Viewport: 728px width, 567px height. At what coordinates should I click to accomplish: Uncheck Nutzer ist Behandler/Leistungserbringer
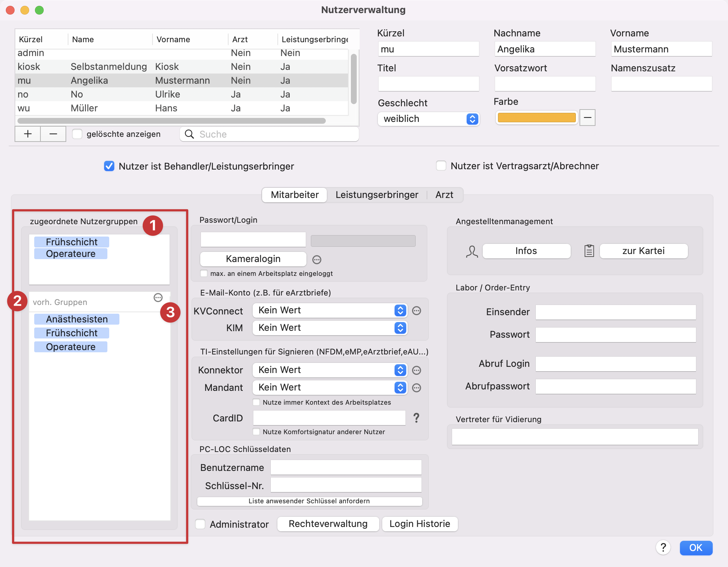pyautogui.click(x=109, y=166)
